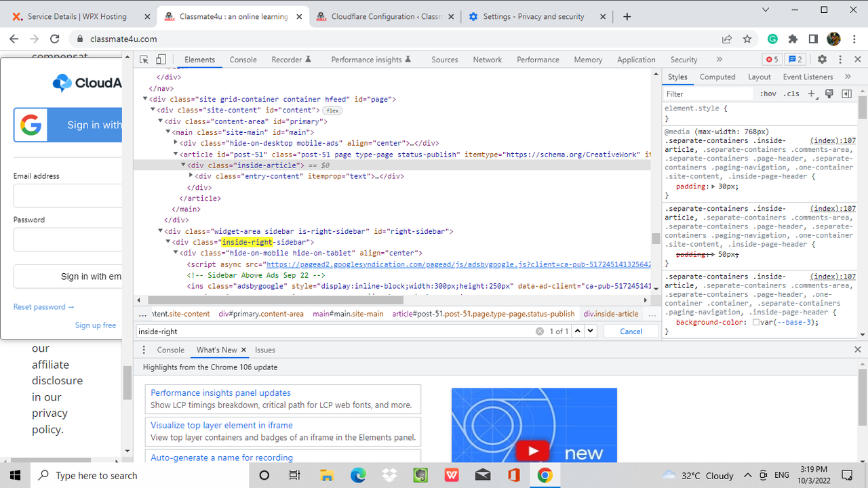Open the Recorder panel tab
Screen dimensions: 868x488
[292, 60]
